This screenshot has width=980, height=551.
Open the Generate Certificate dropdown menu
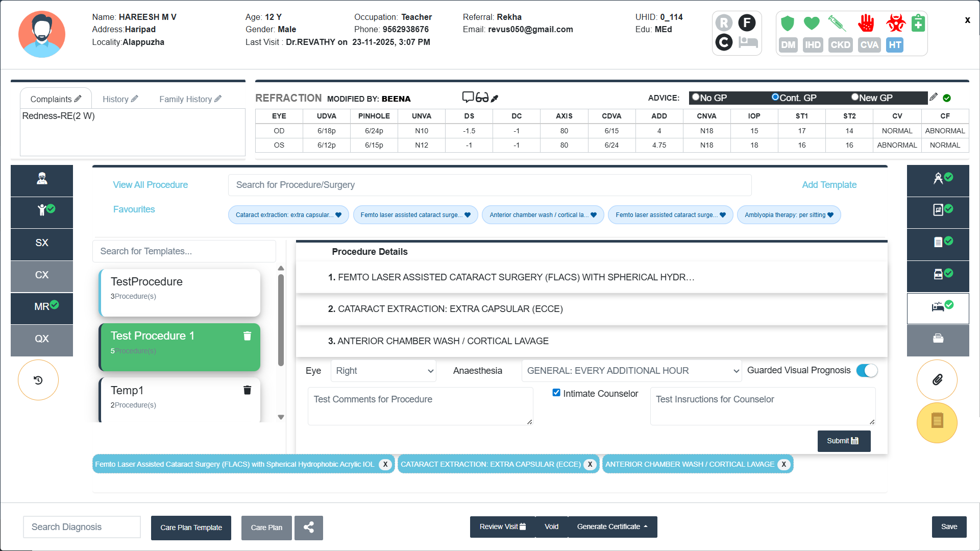click(612, 527)
